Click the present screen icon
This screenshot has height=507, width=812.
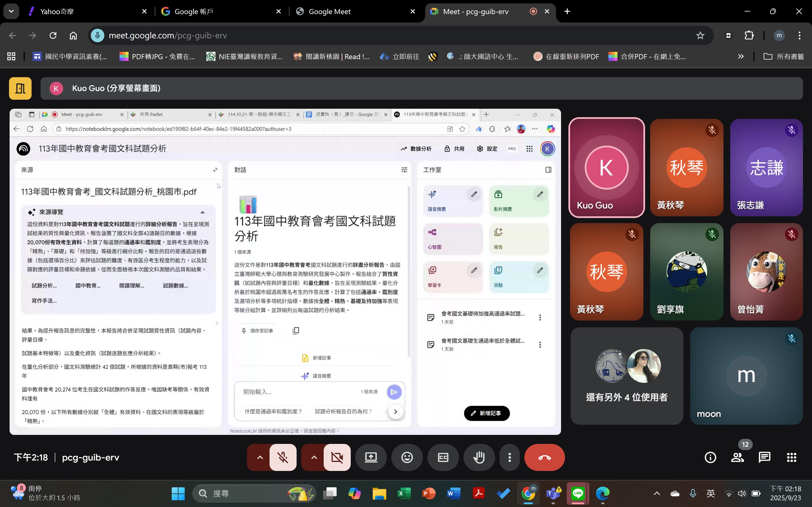[371, 457]
